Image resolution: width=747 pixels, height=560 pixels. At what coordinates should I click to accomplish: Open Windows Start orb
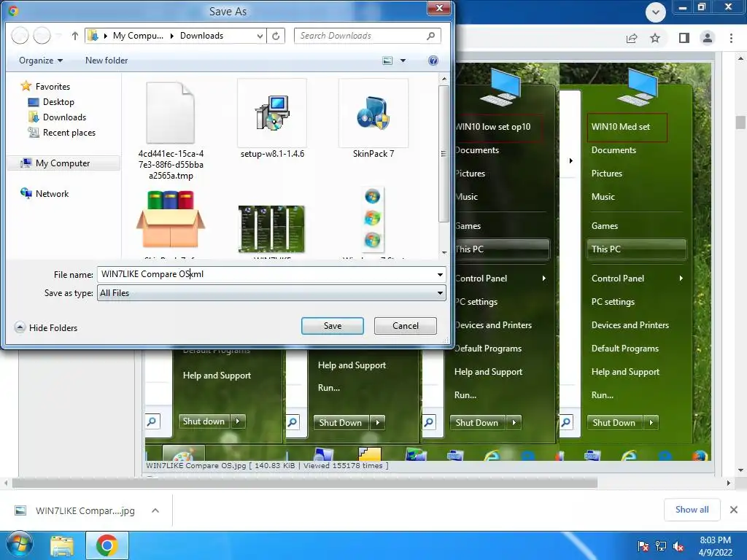tap(19, 545)
